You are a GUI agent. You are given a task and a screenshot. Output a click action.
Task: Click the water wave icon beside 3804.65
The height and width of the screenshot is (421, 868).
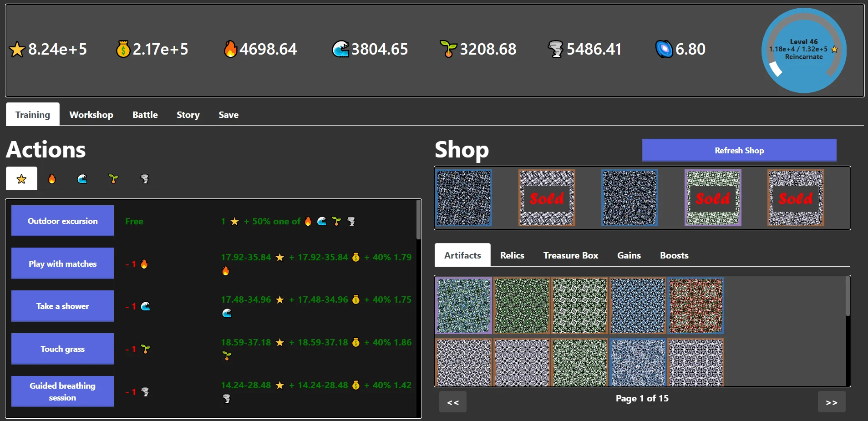[340, 49]
